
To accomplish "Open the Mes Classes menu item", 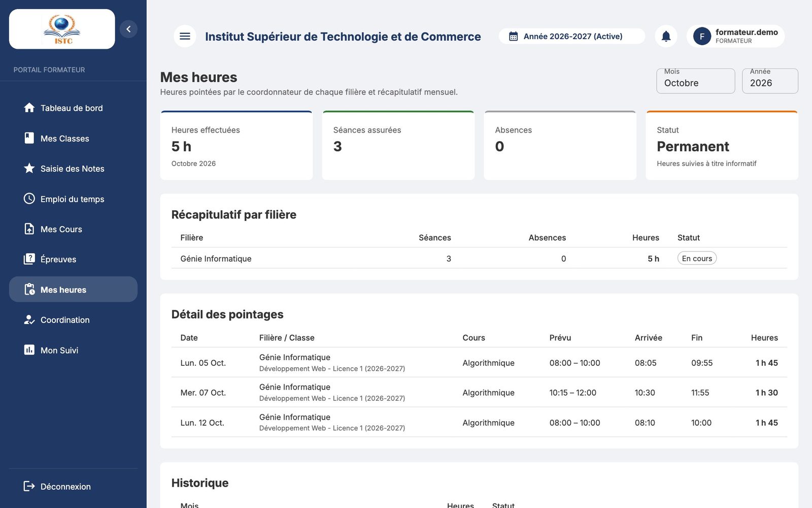I will click(73, 138).
